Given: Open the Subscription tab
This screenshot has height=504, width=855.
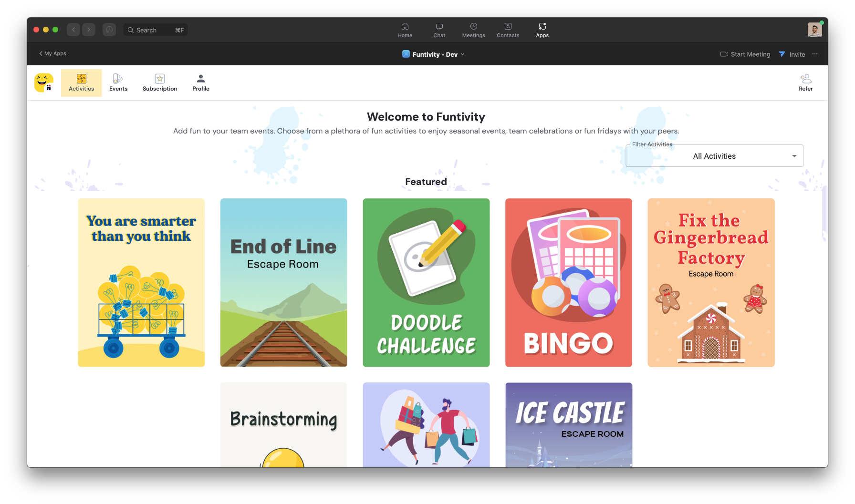Looking at the screenshot, I should click(160, 83).
